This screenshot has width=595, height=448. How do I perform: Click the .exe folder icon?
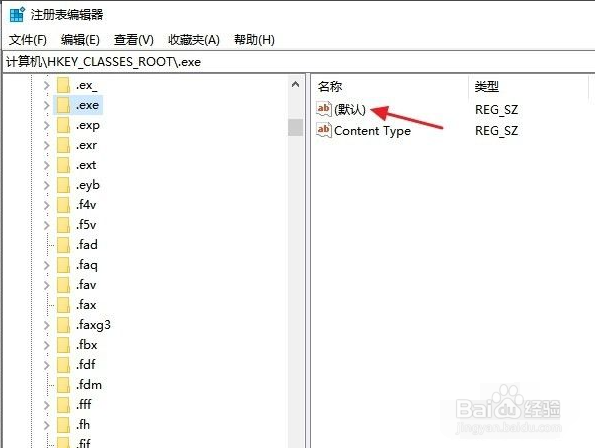pos(63,105)
